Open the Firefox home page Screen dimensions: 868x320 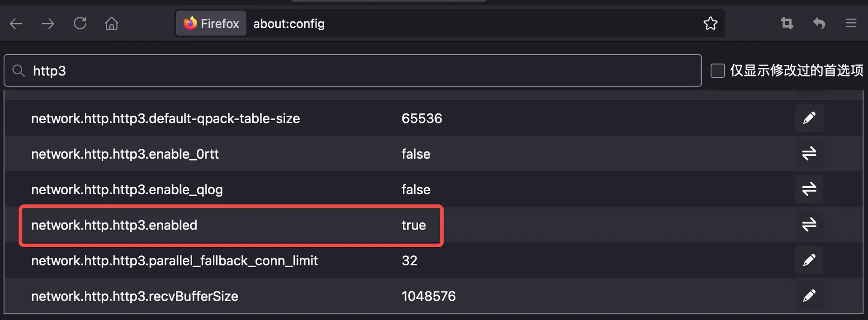[112, 23]
